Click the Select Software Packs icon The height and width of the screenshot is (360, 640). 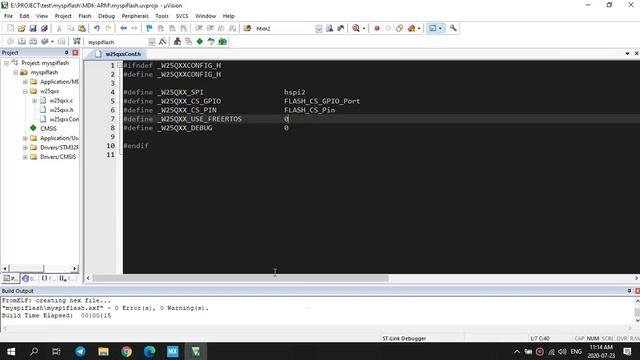coord(211,42)
